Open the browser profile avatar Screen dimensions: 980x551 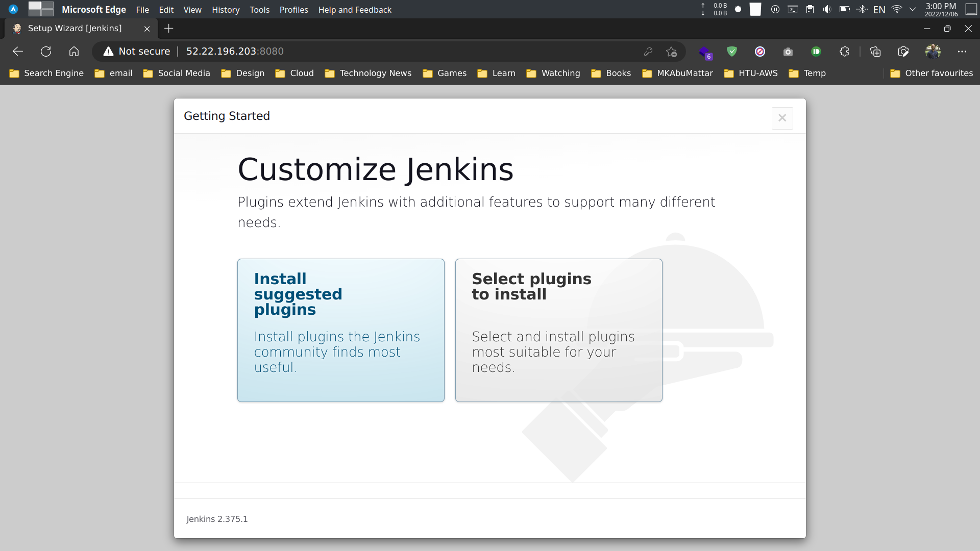click(x=934, y=51)
